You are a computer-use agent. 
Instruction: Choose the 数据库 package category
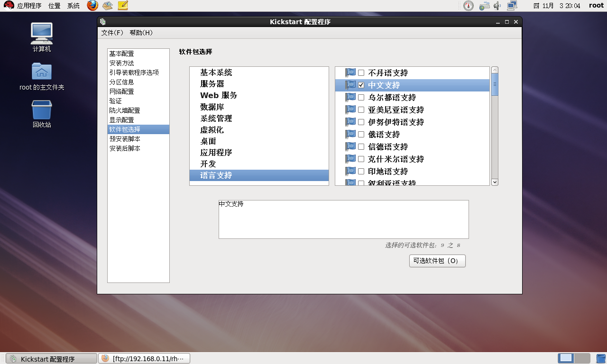tap(259, 107)
